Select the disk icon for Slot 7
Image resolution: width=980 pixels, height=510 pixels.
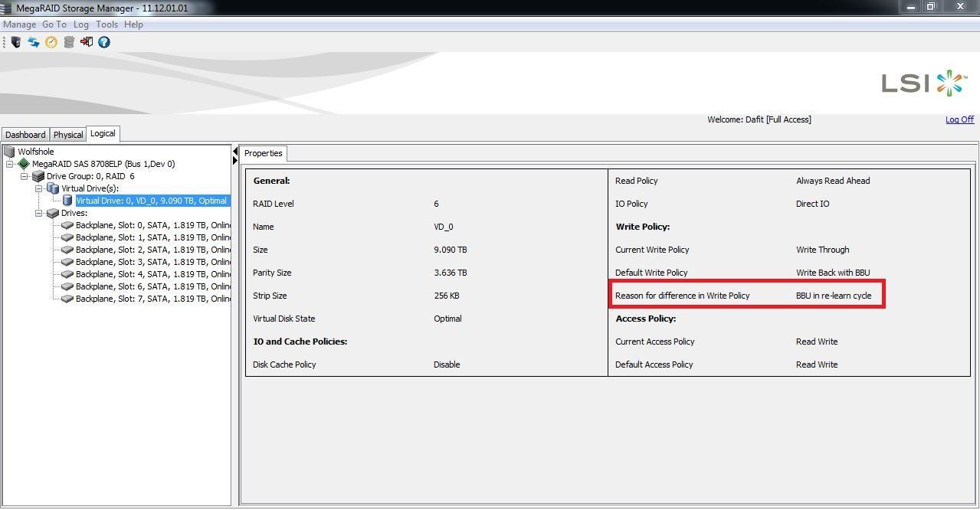(67, 299)
